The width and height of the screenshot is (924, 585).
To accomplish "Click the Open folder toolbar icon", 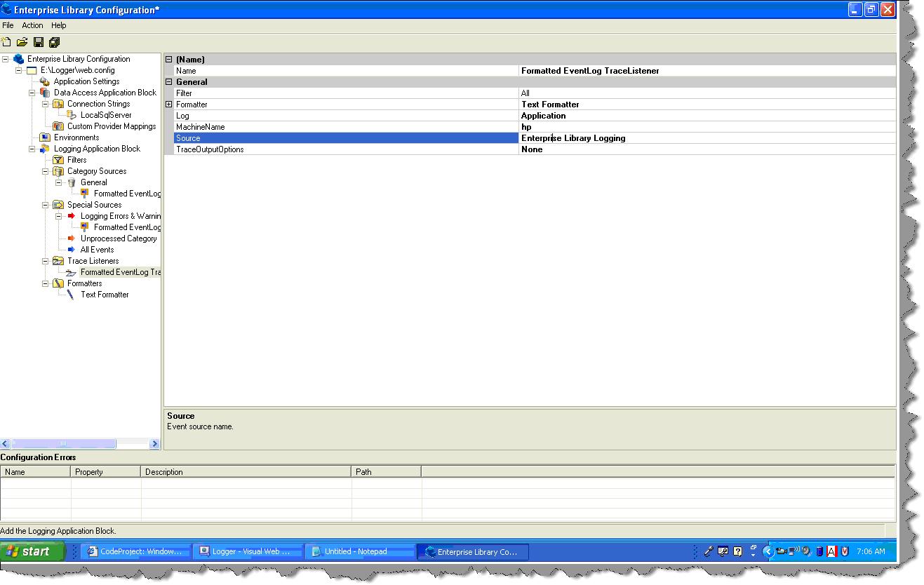I will (x=22, y=42).
